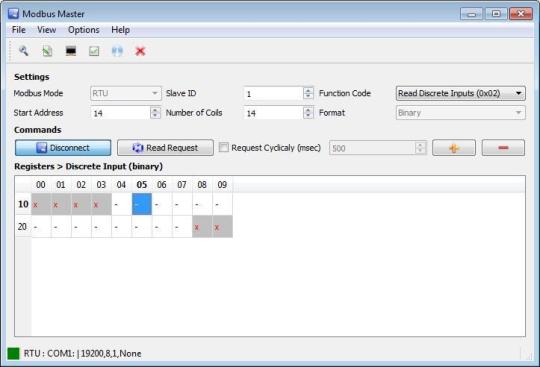The width and height of the screenshot is (540, 367).
Task: Click the cell in row 10, column 04
Action: (x=121, y=204)
